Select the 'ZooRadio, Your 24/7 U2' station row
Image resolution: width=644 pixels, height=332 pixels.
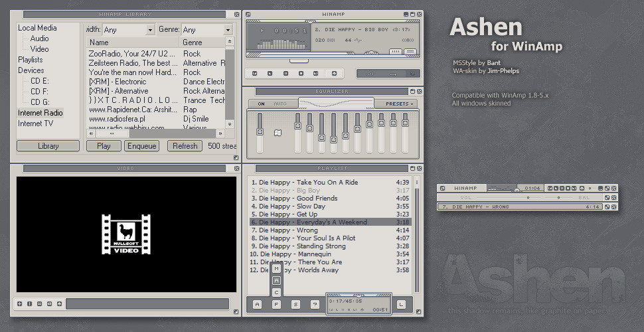155,54
